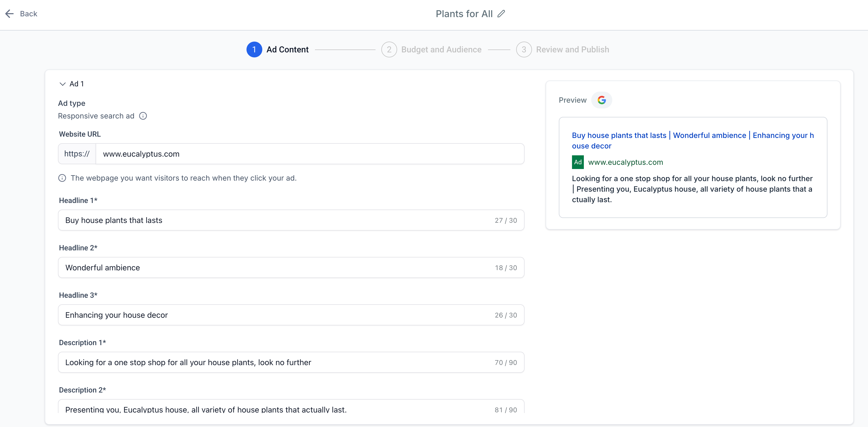Click the https:// prefix box
Screen dimensions: 868x427
(x=77, y=154)
